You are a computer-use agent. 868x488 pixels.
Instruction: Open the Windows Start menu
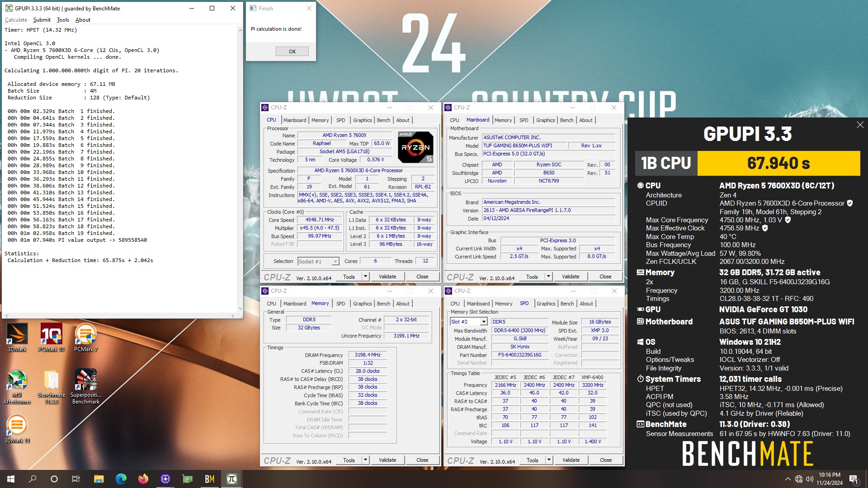click(11, 479)
